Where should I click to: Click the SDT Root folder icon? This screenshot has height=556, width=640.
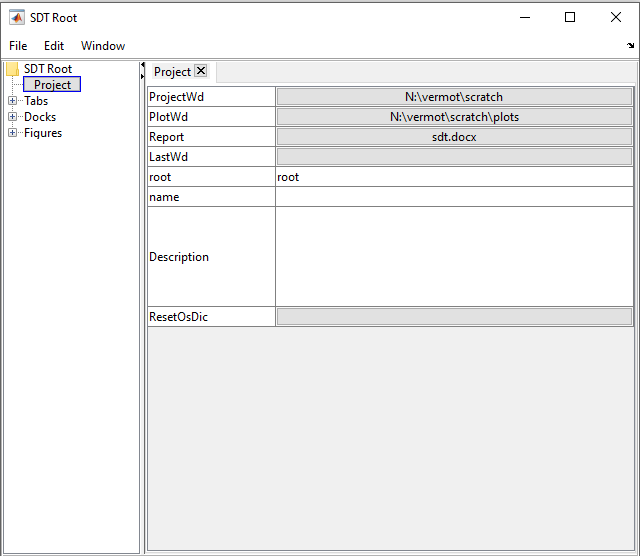(13, 69)
